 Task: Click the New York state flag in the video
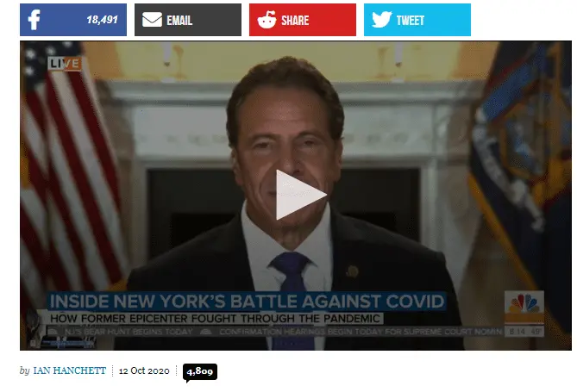(x=522, y=177)
